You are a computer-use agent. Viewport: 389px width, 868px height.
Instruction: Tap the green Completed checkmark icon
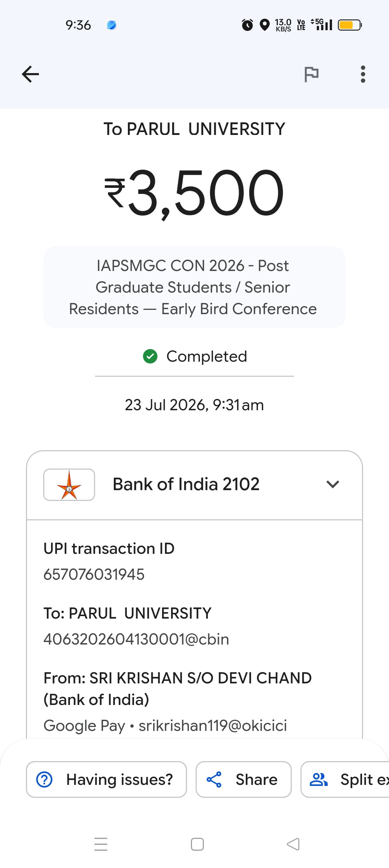pyautogui.click(x=150, y=356)
